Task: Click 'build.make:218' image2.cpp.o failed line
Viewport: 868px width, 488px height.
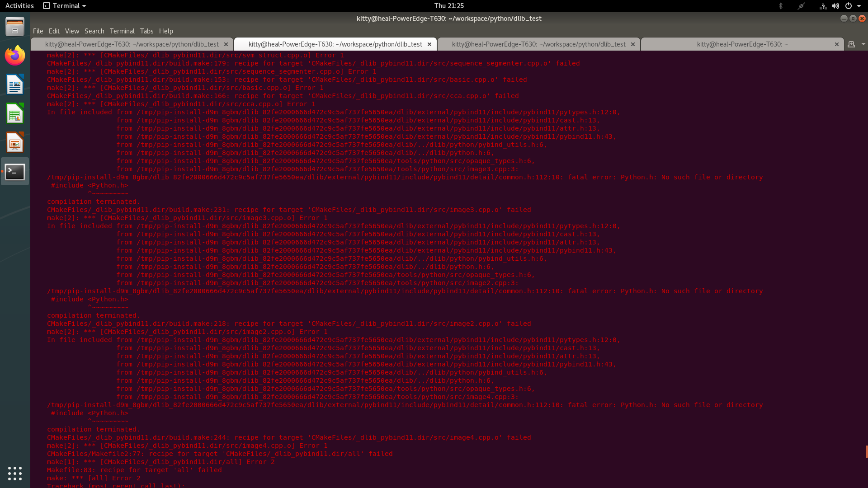Action: coord(289,324)
